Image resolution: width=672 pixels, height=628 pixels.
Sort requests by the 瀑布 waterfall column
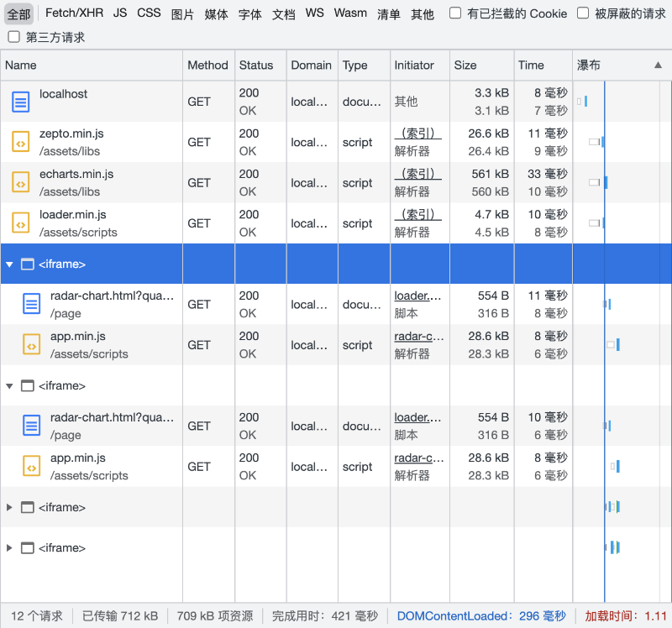point(622,65)
